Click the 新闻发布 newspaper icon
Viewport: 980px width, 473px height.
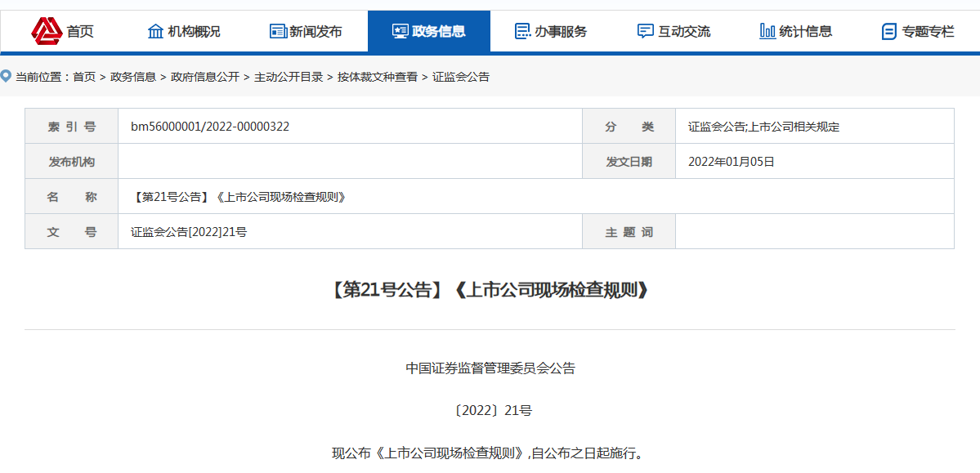[x=278, y=31]
